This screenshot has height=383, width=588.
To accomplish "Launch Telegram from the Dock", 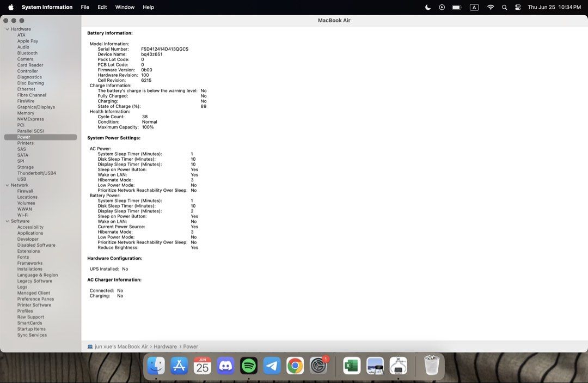I will [x=272, y=366].
